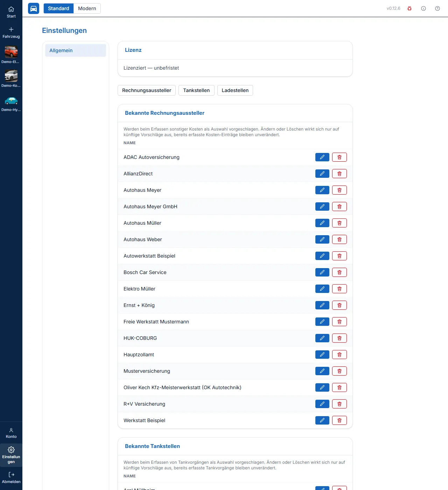
Task: Jump to Ladestellen section
Action: click(235, 90)
